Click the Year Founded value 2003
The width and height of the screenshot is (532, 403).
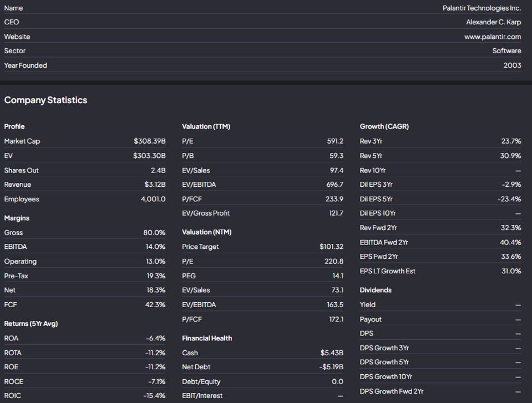pyautogui.click(x=513, y=65)
